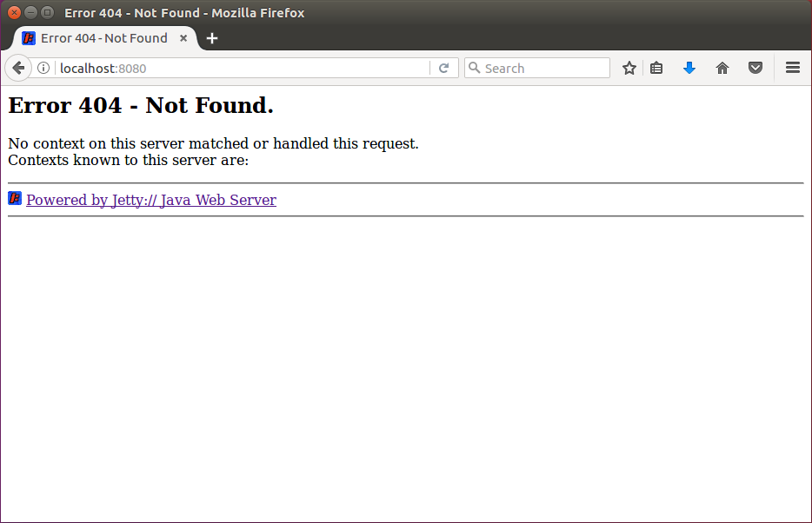
Task: Open the downloads arrow icon
Action: point(689,68)
